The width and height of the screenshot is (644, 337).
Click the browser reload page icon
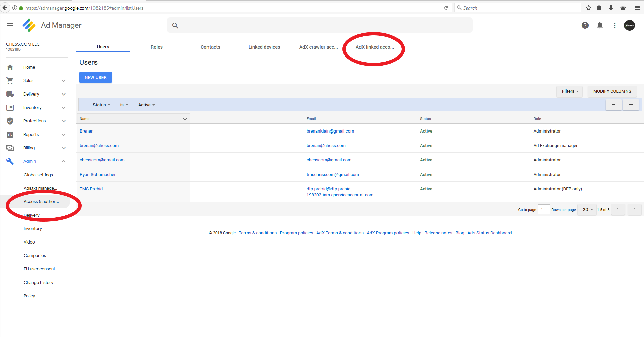(446, 8)
